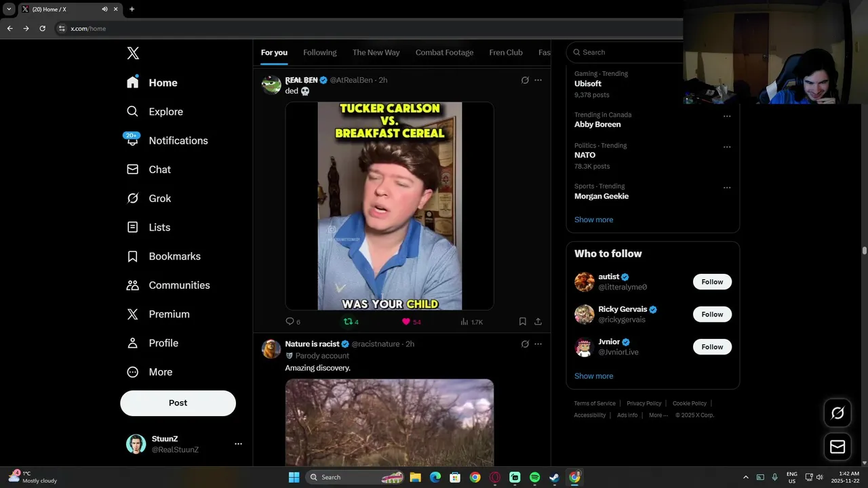Screen dimensions: 868x488
Task: Open the Notifications bell icon
Action: 133,140
